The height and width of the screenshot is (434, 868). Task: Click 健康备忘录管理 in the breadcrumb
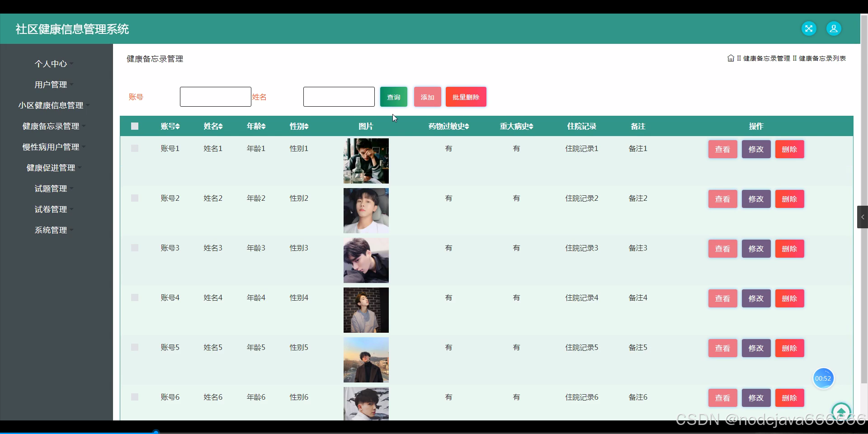[767, 58]
